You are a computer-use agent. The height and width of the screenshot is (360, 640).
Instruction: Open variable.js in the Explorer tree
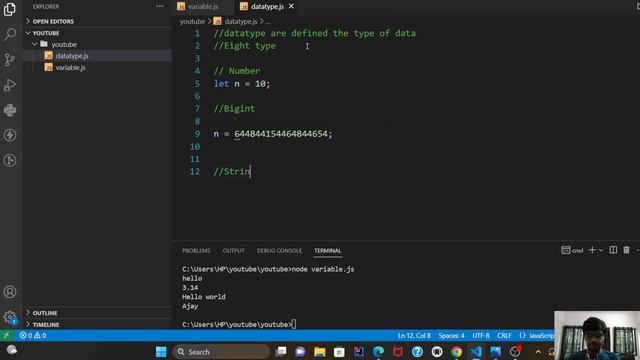click(x=97, y=68)
